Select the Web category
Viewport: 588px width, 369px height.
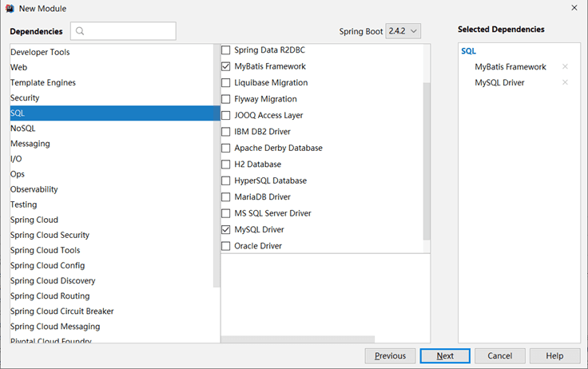point(19,68)
